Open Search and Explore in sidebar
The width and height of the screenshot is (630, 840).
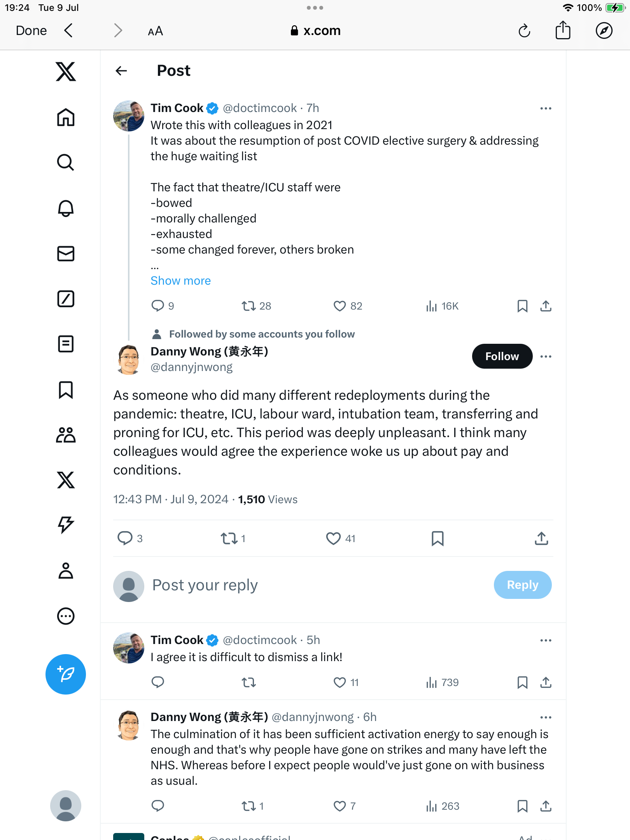66,163
